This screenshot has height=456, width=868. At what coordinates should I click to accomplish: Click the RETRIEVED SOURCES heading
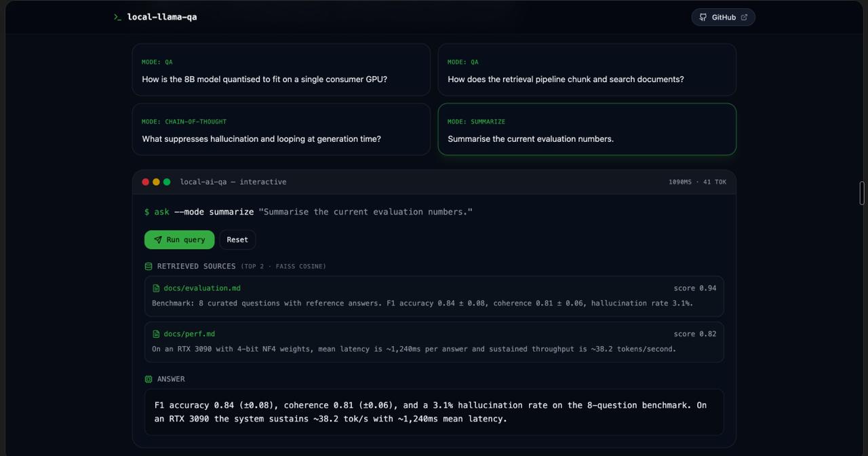coord(197,266)
